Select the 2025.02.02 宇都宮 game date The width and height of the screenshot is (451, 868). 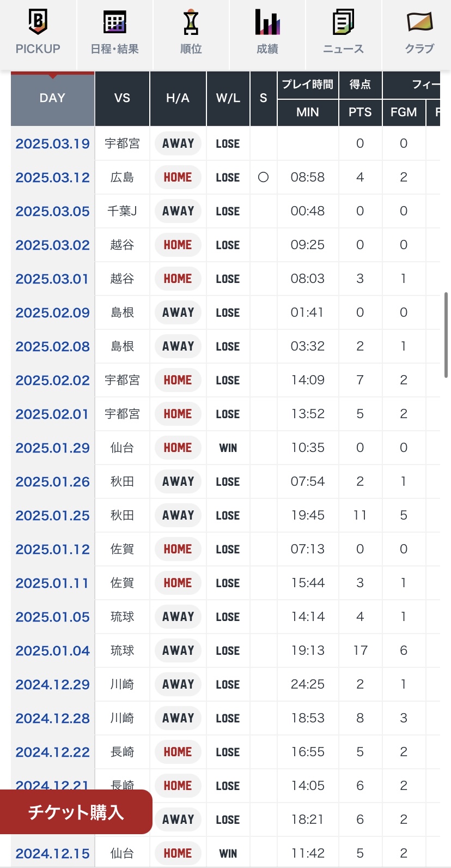click(52, 381)
